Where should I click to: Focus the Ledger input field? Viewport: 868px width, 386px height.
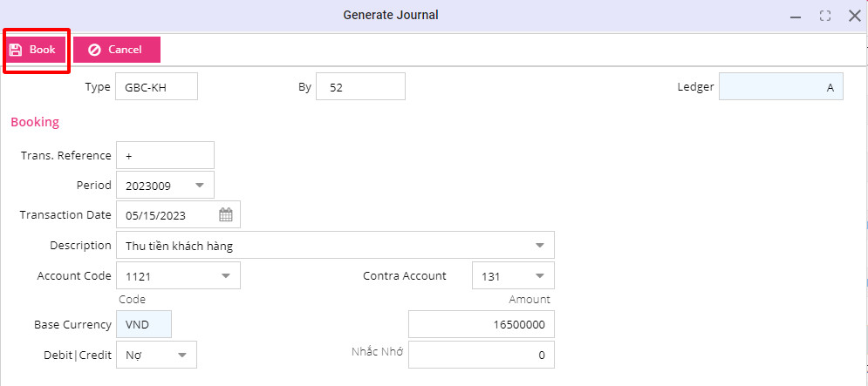point(780,87)
